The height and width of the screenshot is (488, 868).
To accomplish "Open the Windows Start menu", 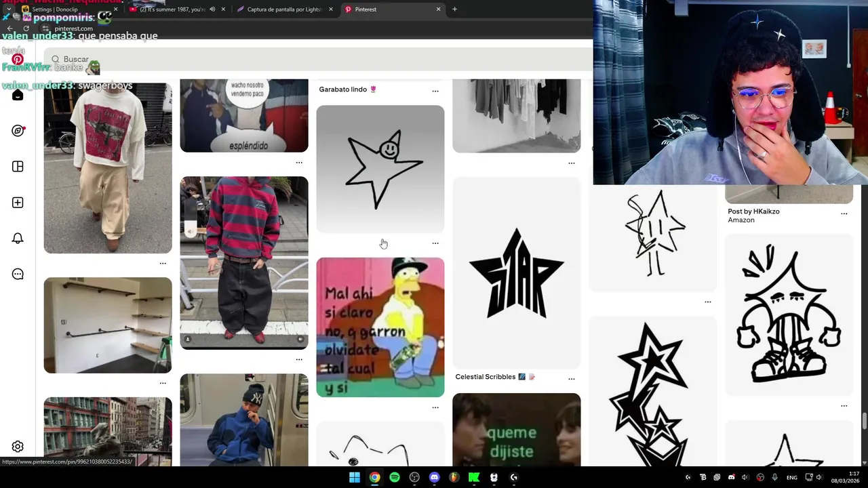I will pyautogui.click(x=355, y=477).
